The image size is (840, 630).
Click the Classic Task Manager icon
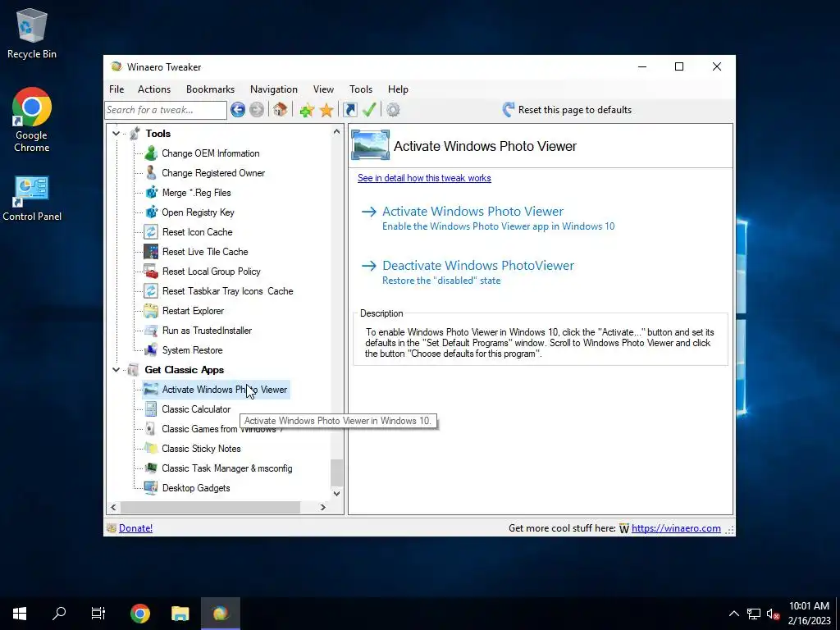[x=151, y=468]
